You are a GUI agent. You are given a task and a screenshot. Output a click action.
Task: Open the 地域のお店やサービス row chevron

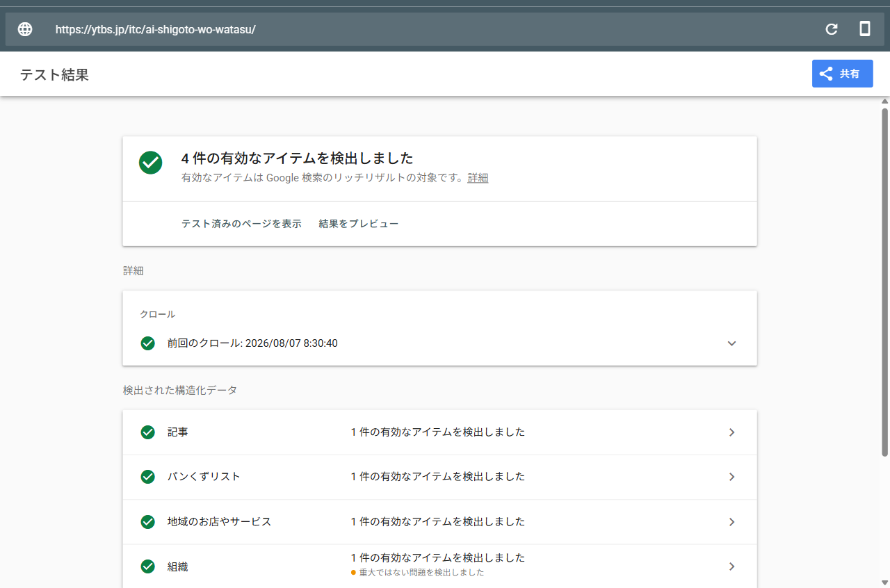(x=731, y=522)
